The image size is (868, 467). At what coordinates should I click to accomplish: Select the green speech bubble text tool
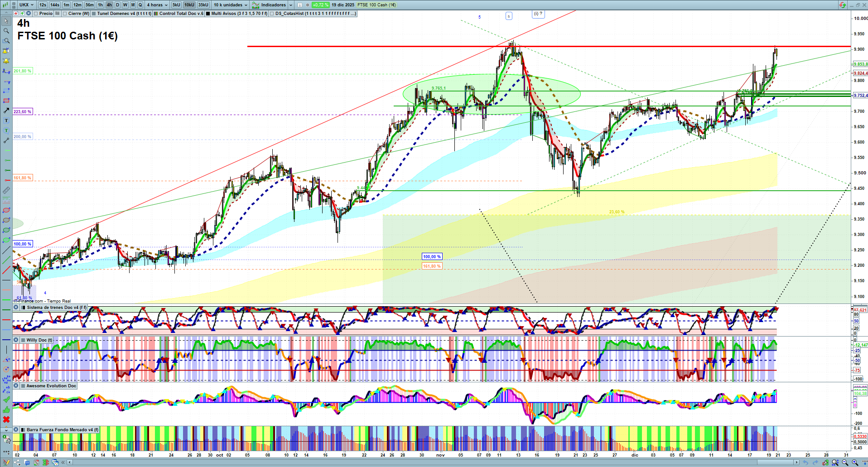pyautogui.click(x=6, y=130)
